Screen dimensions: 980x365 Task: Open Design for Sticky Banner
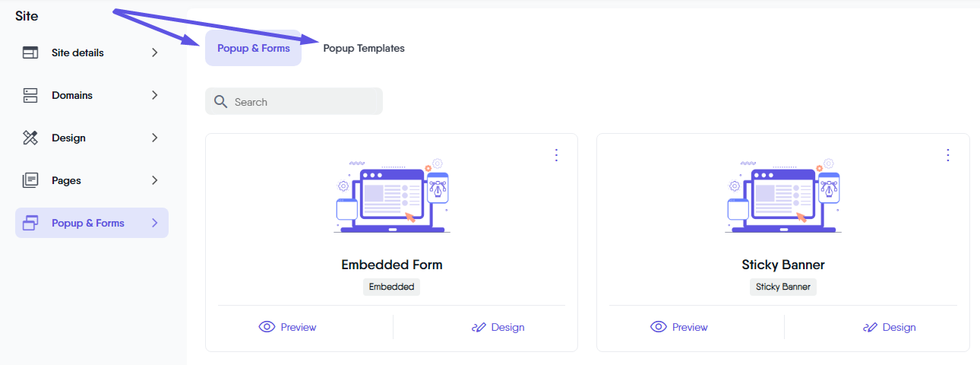coord(889,328)
